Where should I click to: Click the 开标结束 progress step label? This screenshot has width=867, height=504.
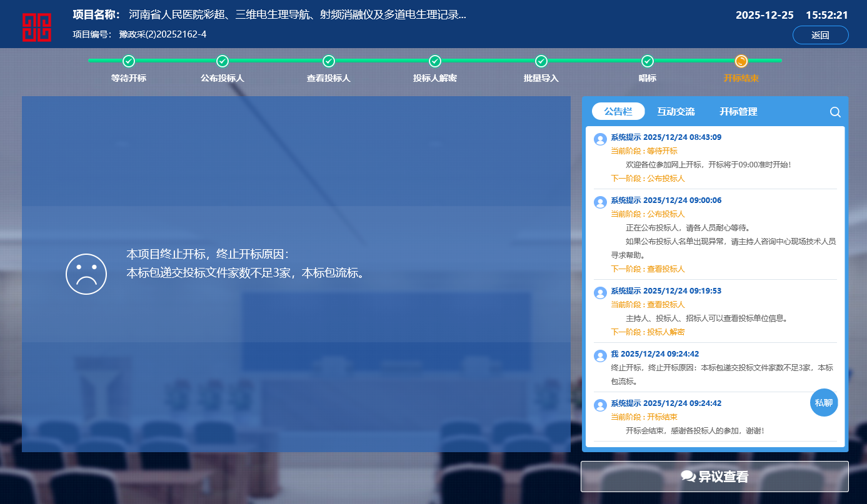tap(741, 79)
